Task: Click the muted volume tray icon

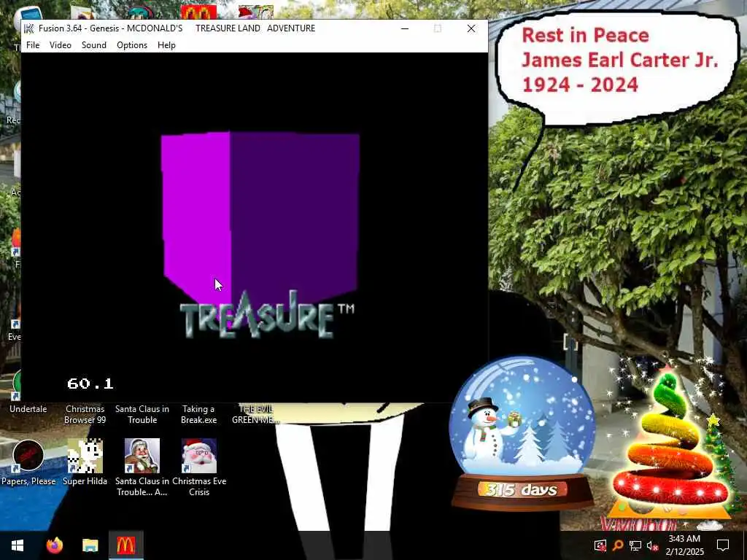Action: click(652, 545)
